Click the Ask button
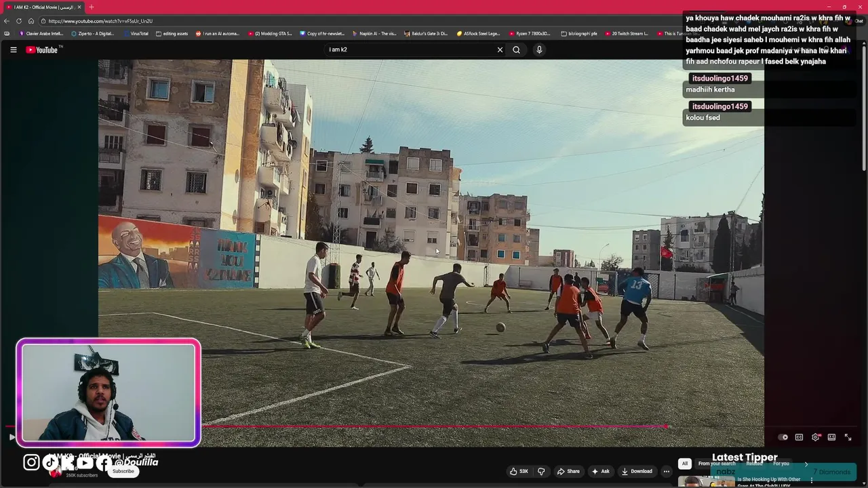This screenshot has width=868, height=488. click(x=601, y=471)
